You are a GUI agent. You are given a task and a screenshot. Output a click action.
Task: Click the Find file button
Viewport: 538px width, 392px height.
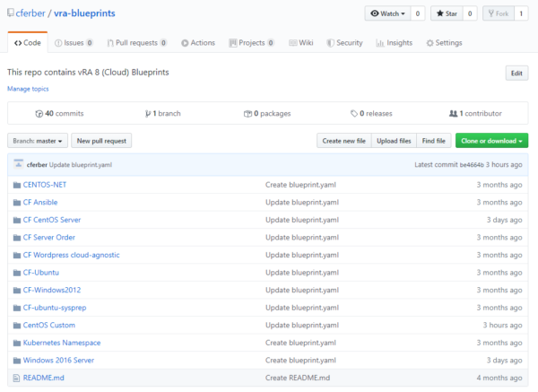tap(434, 141)
